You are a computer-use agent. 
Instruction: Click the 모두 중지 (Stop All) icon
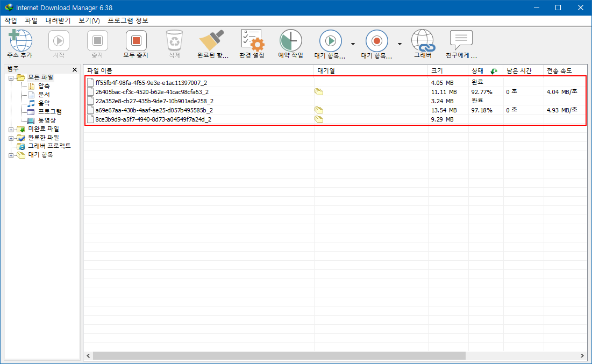point(136,40)
